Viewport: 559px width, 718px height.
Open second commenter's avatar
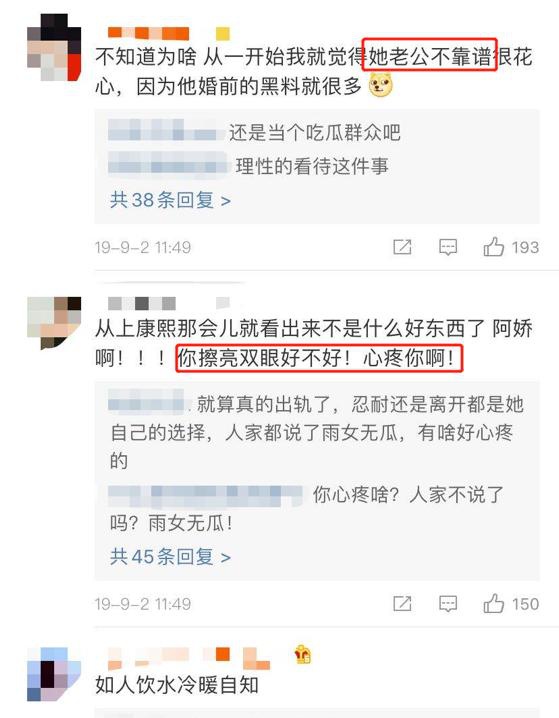point(54,323)
